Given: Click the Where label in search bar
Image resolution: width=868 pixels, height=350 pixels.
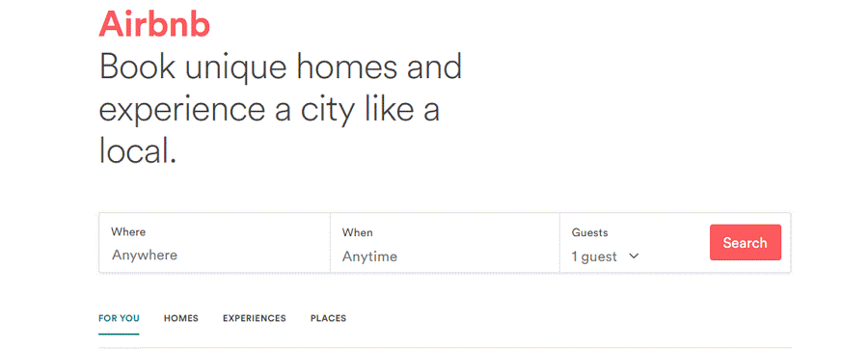Looking at the screenshot, I should pyautogui.click(x=128, y=231).
